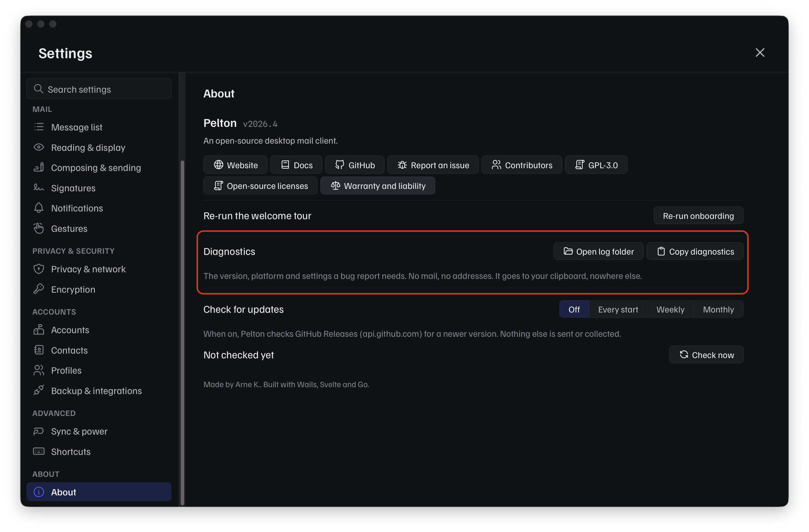This screenshot has width=809, height=532.
Task: Click Report an issue text
Action: (440, 165)
